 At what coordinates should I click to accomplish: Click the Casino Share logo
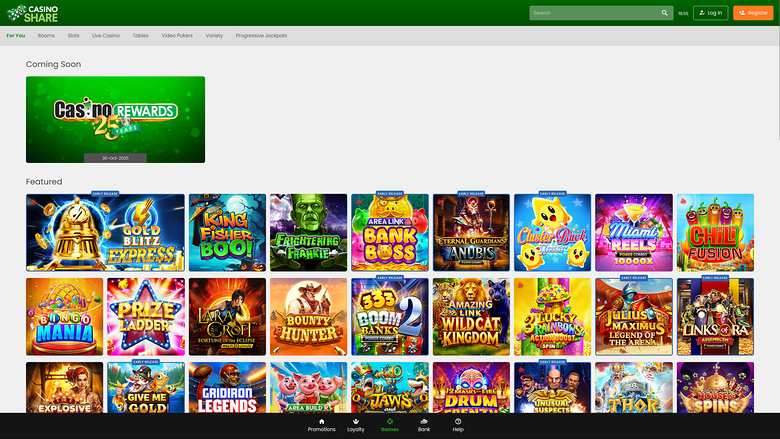click(31, 13)
